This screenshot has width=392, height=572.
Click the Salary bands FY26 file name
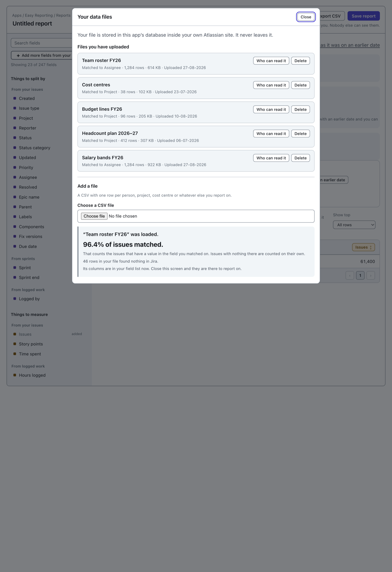[x=103, y=157]
